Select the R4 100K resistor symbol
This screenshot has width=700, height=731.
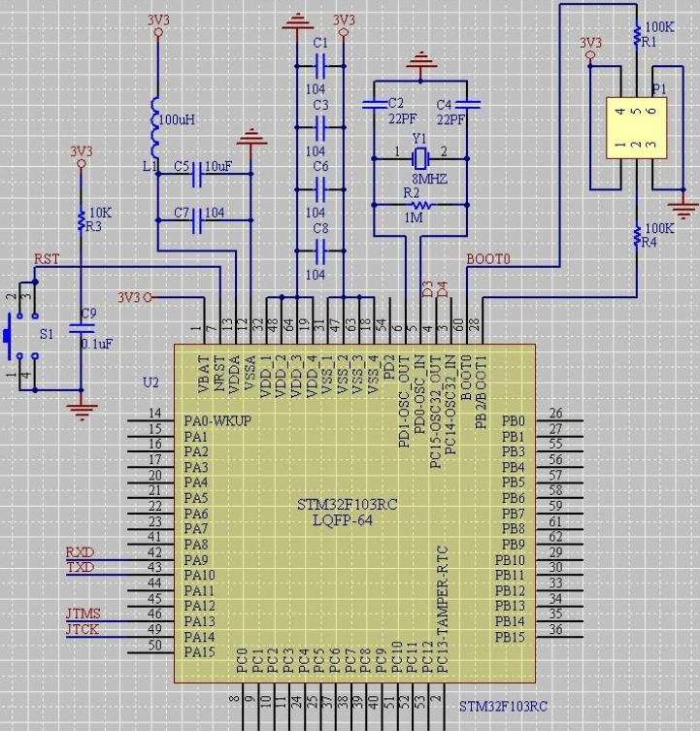coord(637,236)
